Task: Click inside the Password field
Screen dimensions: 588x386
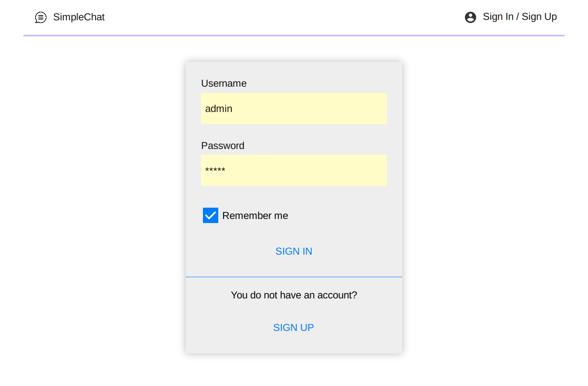Action: click(294, 170)
